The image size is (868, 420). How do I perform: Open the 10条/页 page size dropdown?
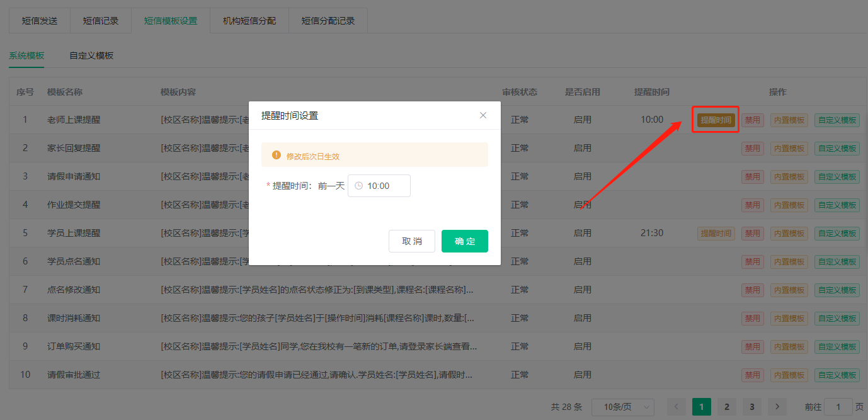(x=622, y=407)
